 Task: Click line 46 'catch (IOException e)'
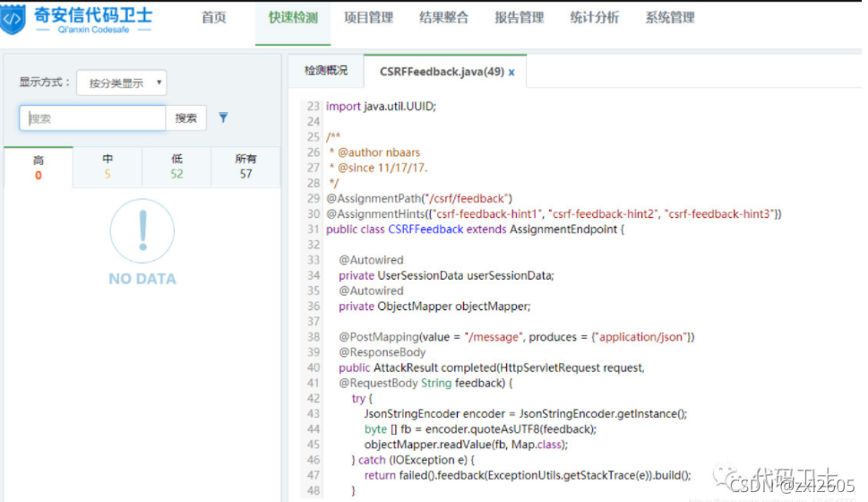(413, 460)
